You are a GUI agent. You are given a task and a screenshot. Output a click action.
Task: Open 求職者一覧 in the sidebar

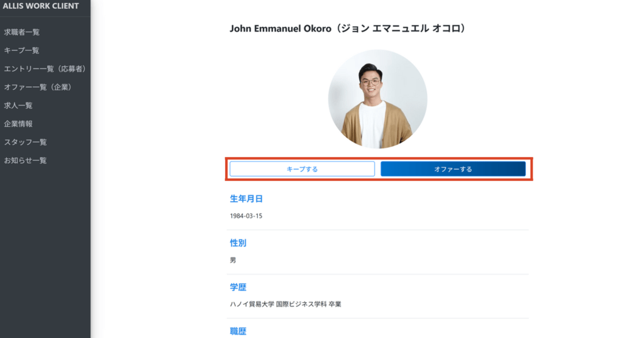(22, 32)
